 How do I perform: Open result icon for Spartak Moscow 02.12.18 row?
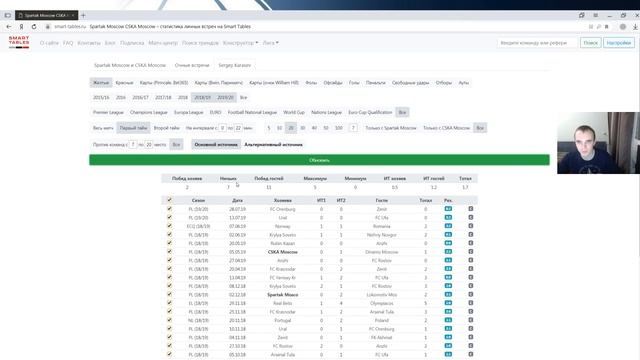pyautogui.click(x=448, y=295)
